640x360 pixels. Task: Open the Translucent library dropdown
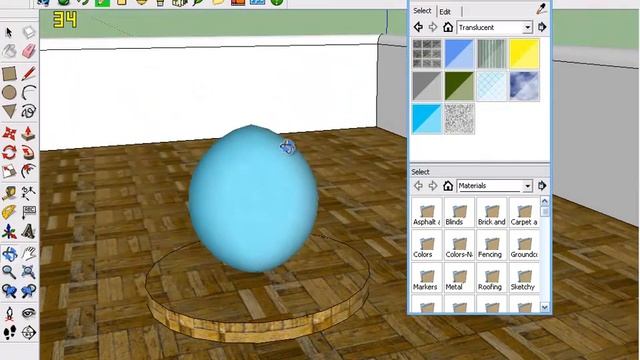pos(527,28)
